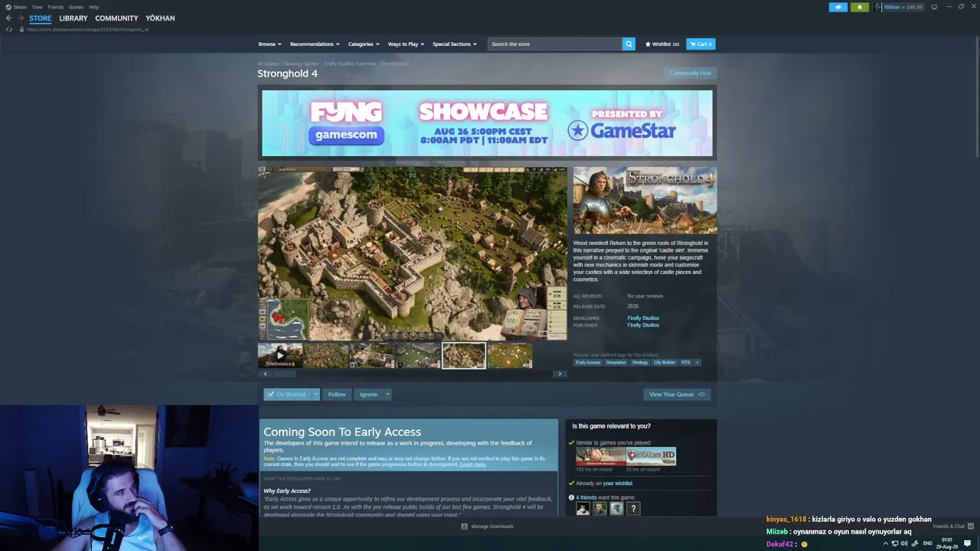980x551 pixels.
Task: Show hidden system tray icons
Action: 886,543
